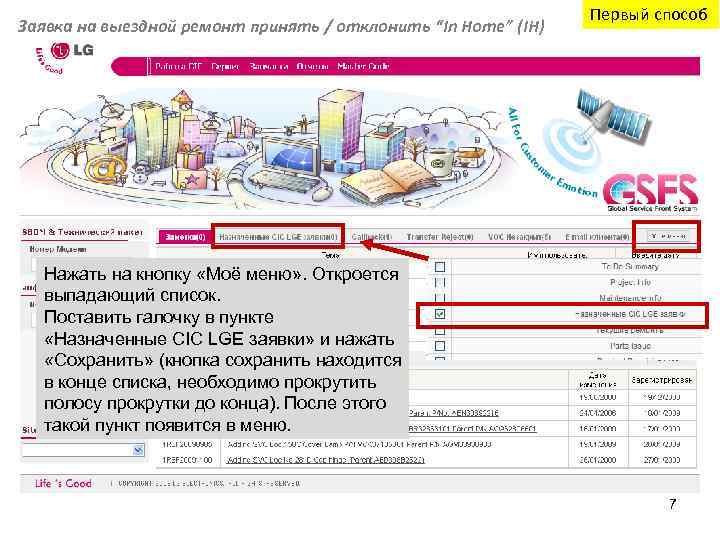Switch to the VOC tab

[x=519, y=237]
